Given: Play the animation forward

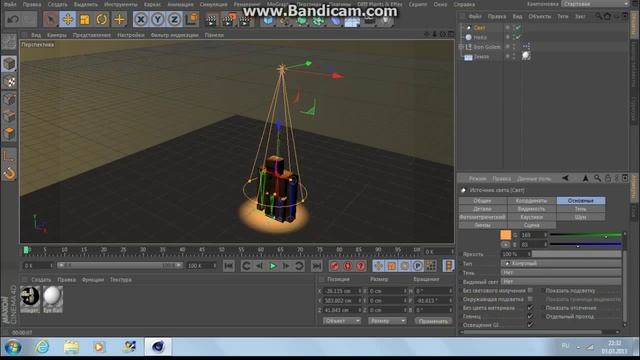Looking at the screenshot, I should coord(273,266).
